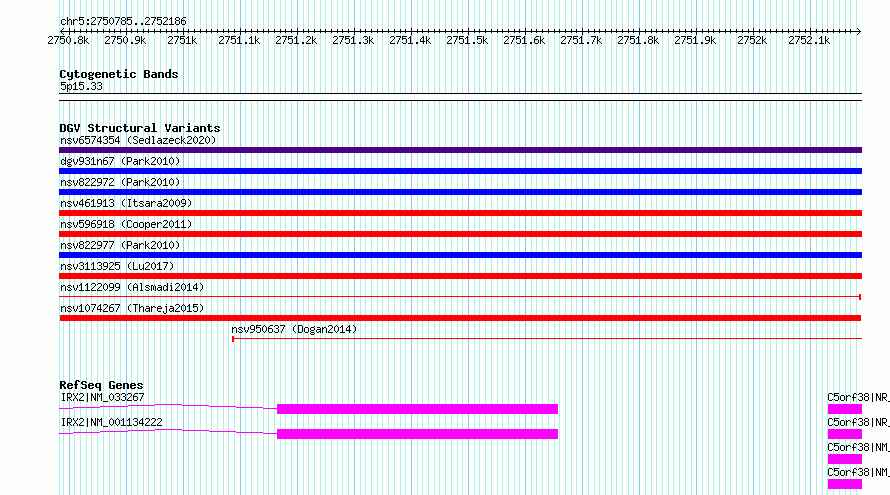Open the nsv1122099 (Alsmadi2014) label

point(132,287)
